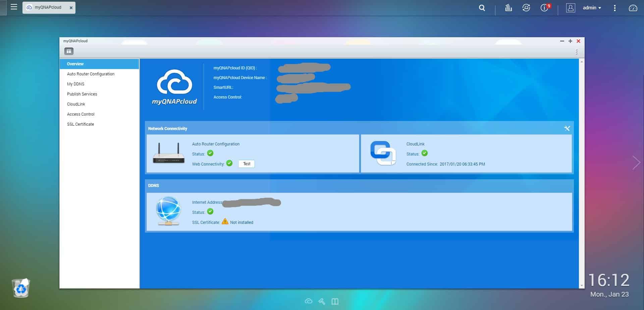This screenshot has height=310, width=644.
Task: Open the QTS main menu hamburger icon
Action: [x=14, y=7]
